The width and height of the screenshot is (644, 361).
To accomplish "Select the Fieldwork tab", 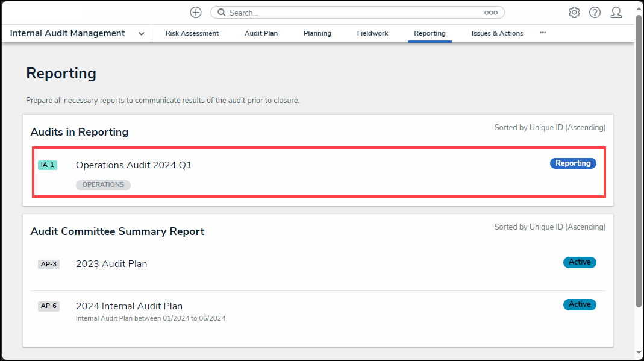I will pyautogui.click(x=372, y=34).
